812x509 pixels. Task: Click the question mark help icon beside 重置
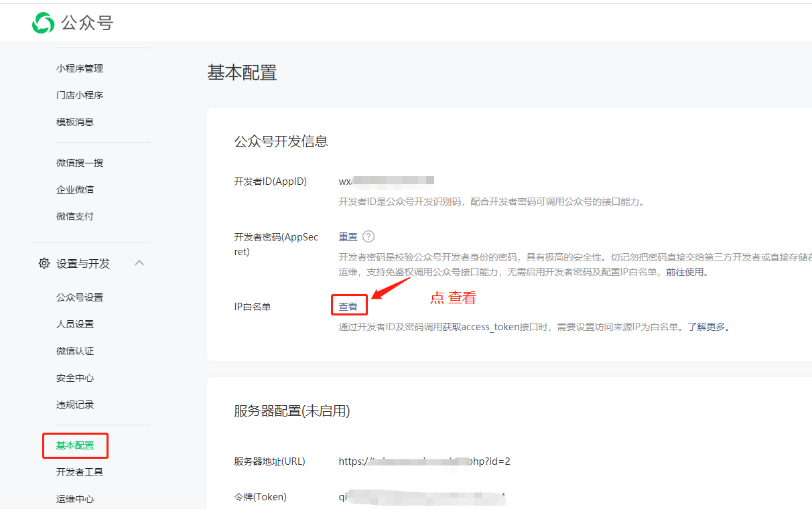point(368,236)
